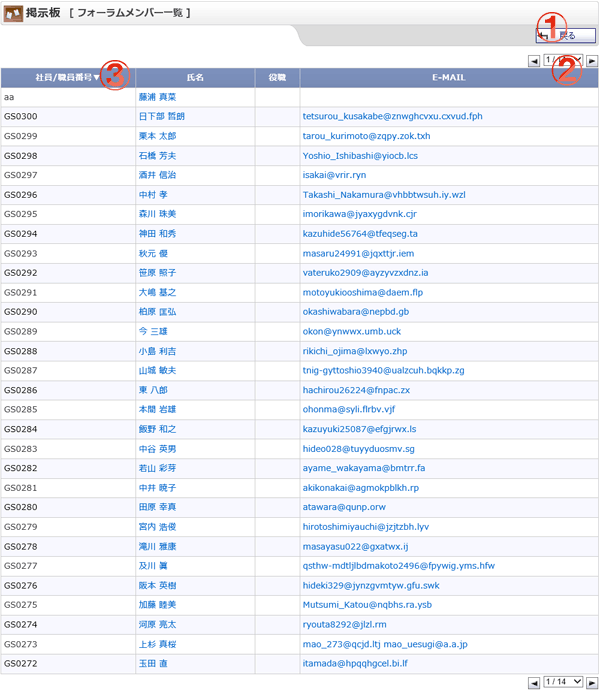The height and width of the screenshot is (691, 600).
Task: Click bottom previous page arrow
Action: (x=534, y=682)
